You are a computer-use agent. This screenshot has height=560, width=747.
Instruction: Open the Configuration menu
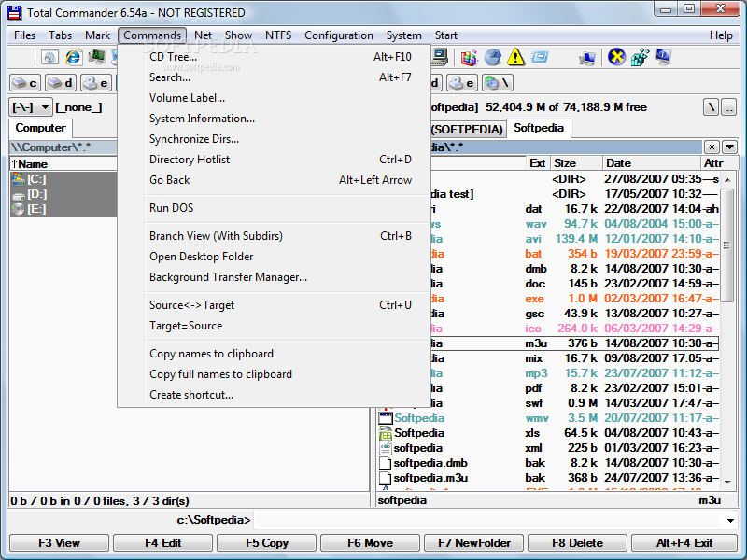coord(339,35)
